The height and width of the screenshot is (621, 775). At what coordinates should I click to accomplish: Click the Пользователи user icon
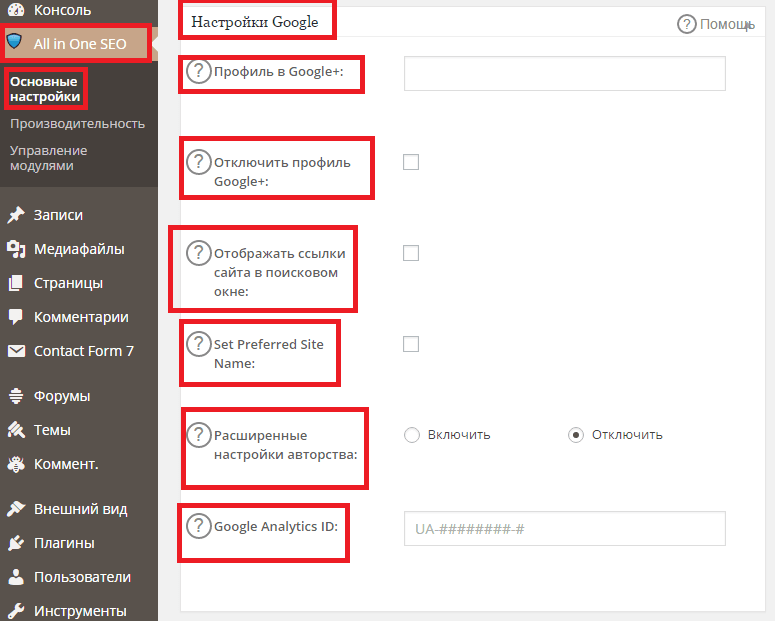(16, 577)
